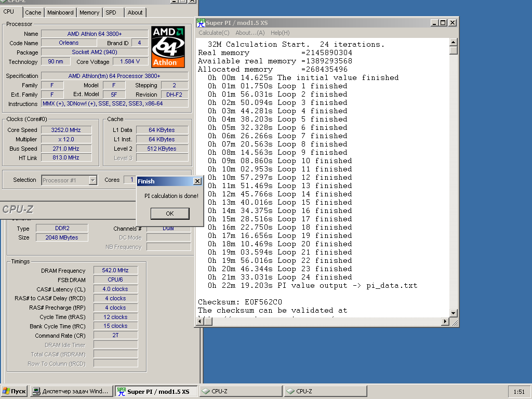Click the PI value output pi_data.txt line
This screenshot has width=532, height=399.
[x=312, y=286]
